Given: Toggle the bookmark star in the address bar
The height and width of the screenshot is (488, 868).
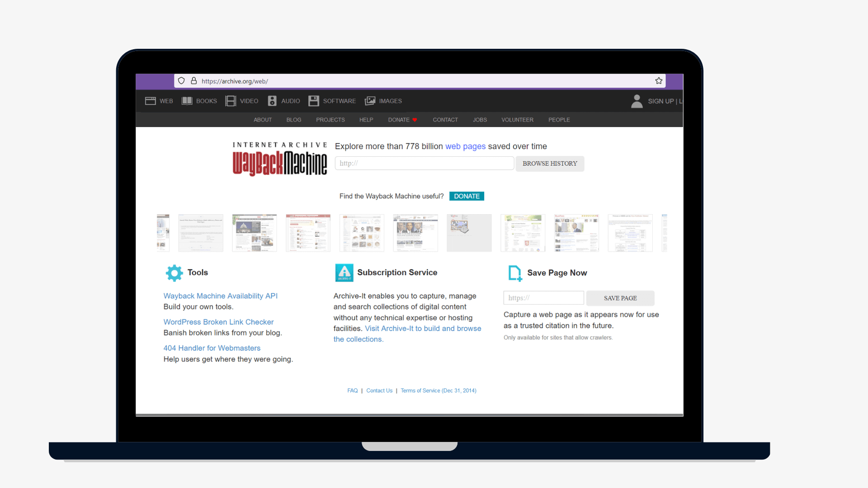Looking at the screenshot, I should coord(659,80).
